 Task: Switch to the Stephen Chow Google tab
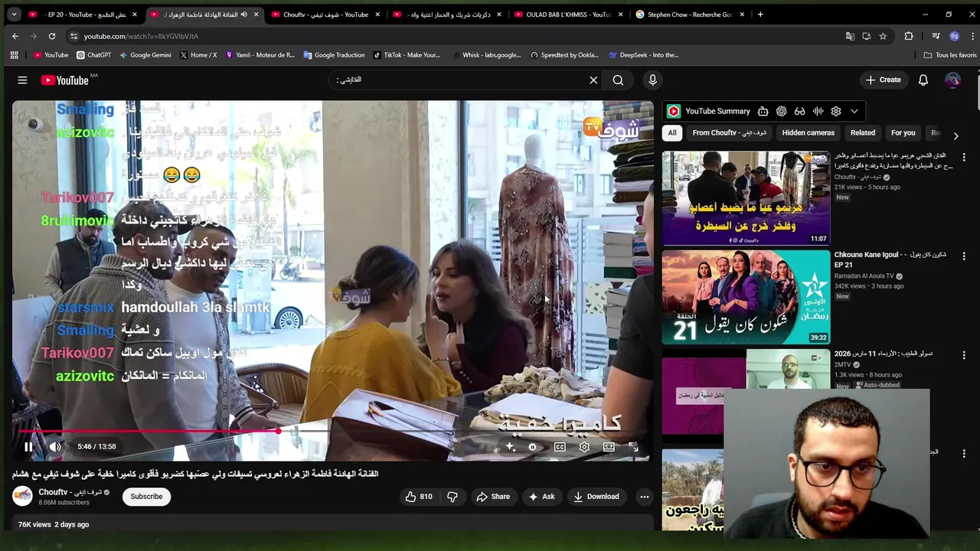tap(689, 15)
